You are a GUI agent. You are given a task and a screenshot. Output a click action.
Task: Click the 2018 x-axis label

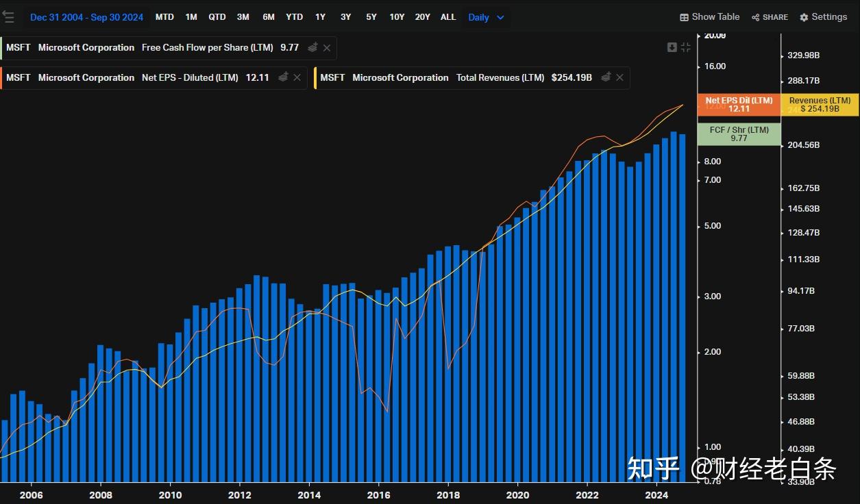pyautogui.click(x=448, y=495)
